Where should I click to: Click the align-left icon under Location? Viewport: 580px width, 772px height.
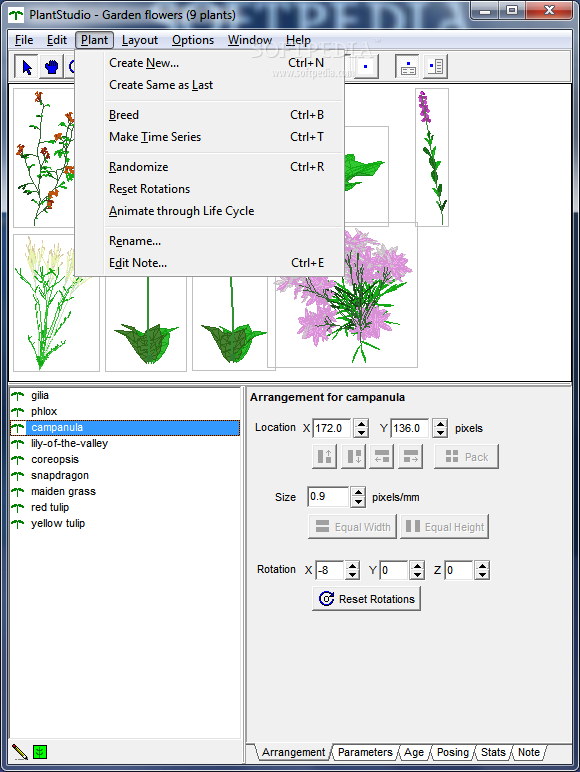[x=382, y=456]
